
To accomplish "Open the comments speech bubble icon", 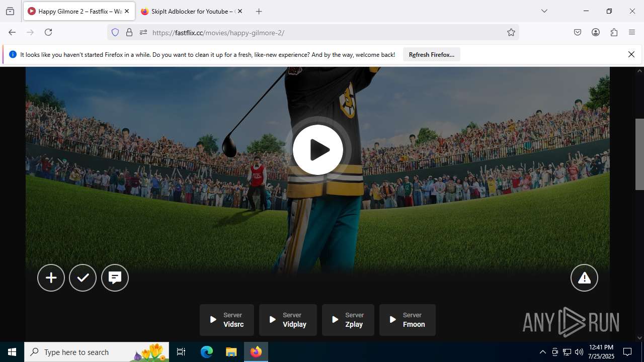I will 115,278.
